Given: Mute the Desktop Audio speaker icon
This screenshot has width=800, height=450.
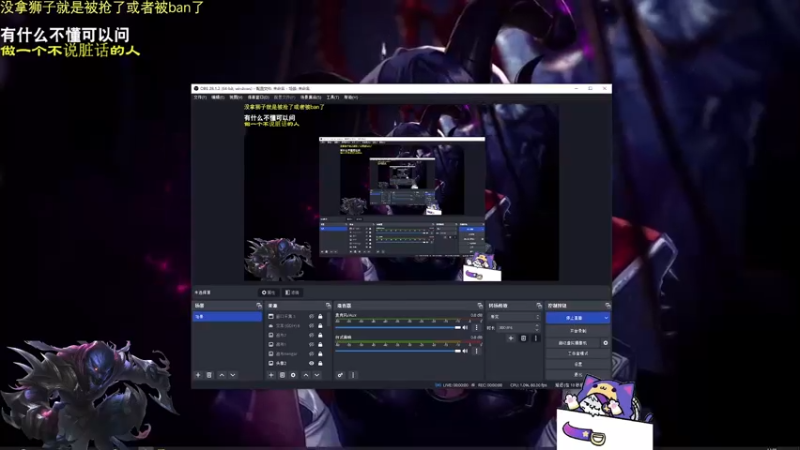Looking at the screenshot, I should click(x=465, y=351).
